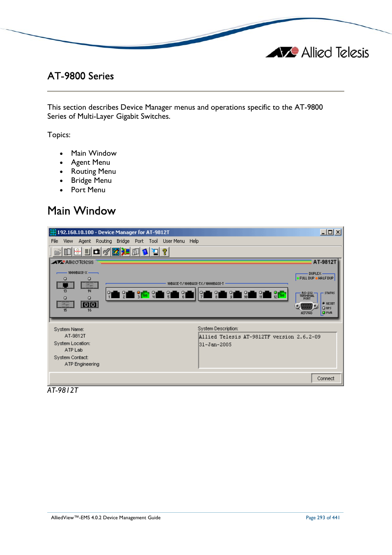Maximize the Device Manager window
Screen dimensions: 392x555
pos(330,232)
